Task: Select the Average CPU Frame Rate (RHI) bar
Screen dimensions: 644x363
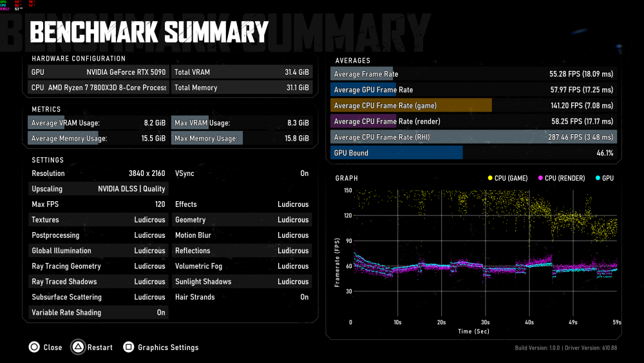Action: (x=473, y=137)
